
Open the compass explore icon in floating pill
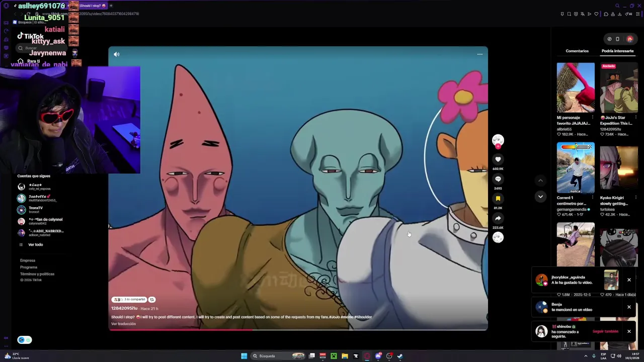click(x=609, y=39)
